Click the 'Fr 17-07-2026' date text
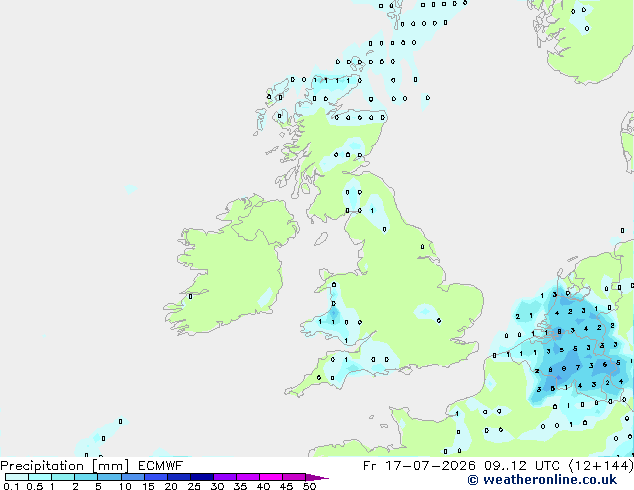Screen dimensions: 634x490 click(x=419, y=466)
